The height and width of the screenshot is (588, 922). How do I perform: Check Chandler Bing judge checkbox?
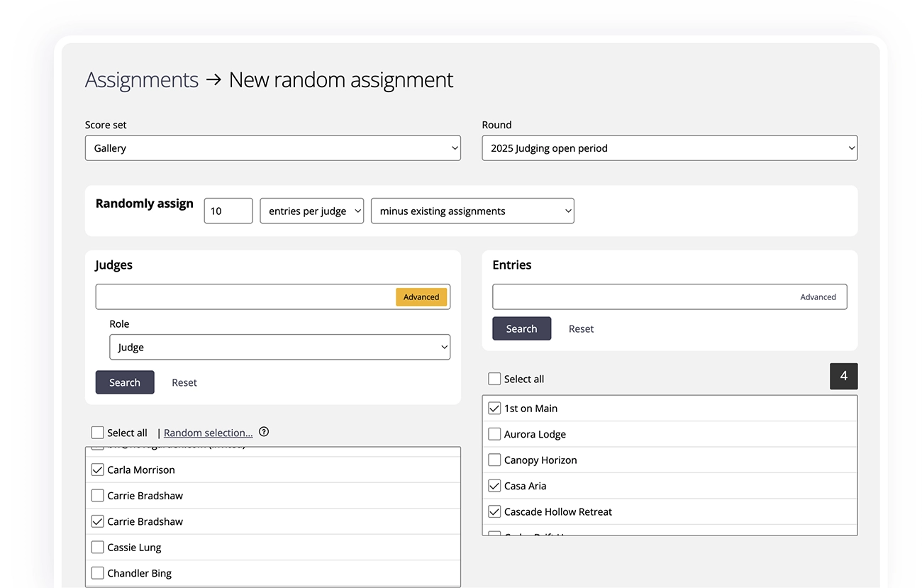98,572
